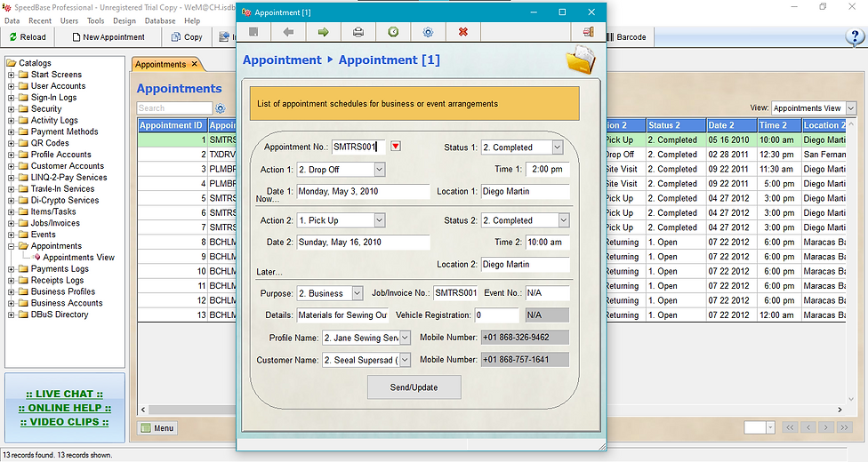The image size is (868, 462).
Task: Select the Jobs/Invoices catalog
Action: (x=55, y=223)
